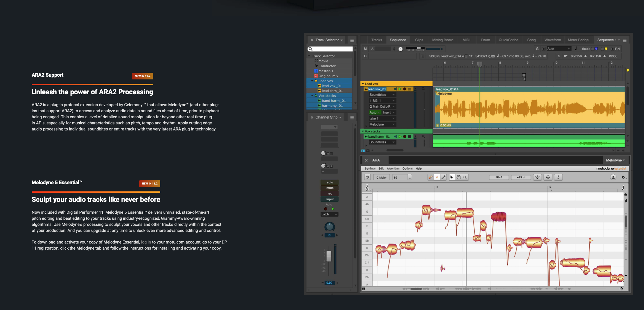Switch to the Waveform tab
The image size is (644, 310).
pyautogui.click(x=552, y=40)
